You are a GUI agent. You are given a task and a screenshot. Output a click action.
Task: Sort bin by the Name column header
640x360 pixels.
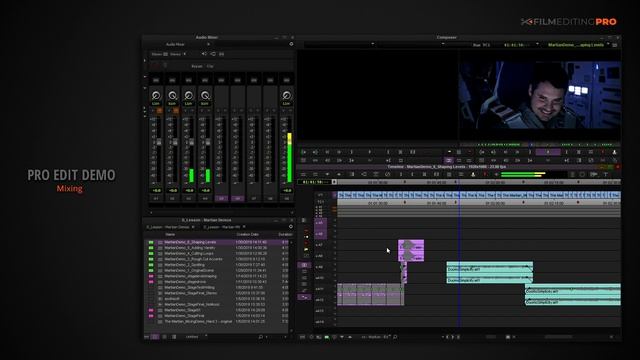coord(170,234)
